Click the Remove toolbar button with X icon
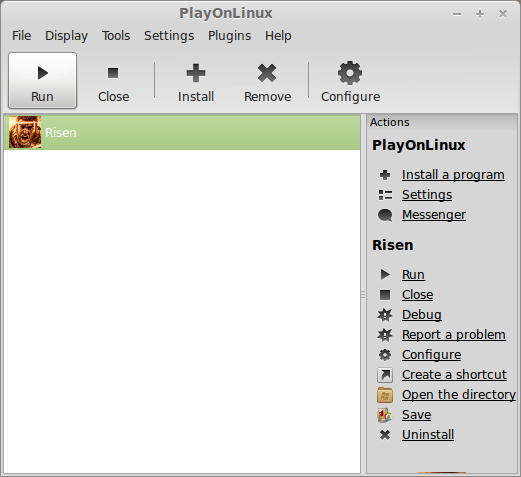Image resolution: width=521 pixels, height=477 pixels. click(x=267, y=83)
